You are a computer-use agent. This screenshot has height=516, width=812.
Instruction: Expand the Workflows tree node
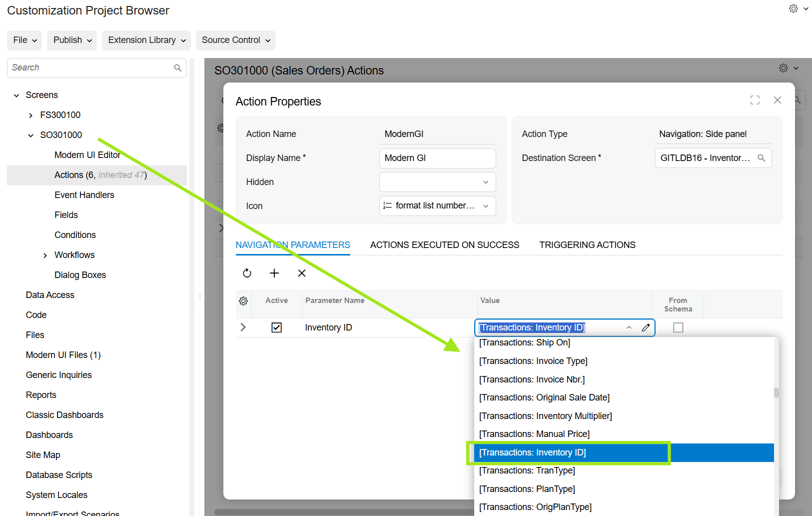coord(45,255)
